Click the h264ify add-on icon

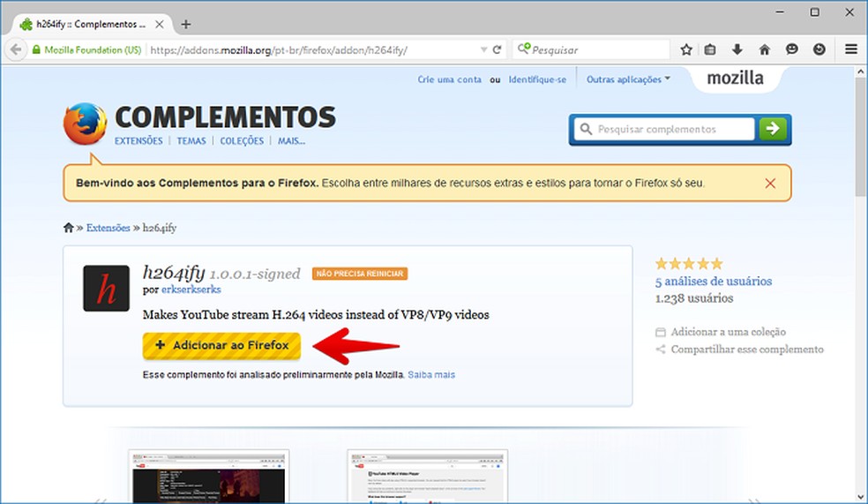(x=106, y=288)
